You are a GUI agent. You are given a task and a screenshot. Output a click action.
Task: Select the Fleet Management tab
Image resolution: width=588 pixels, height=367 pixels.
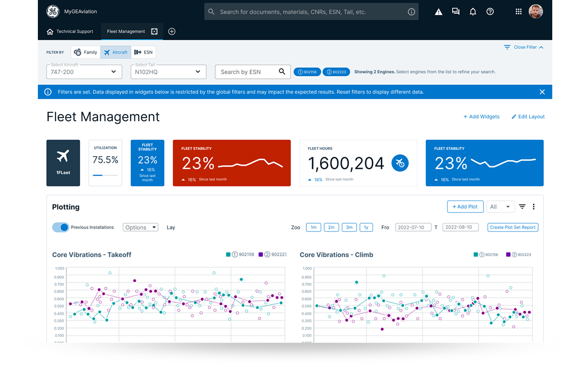126,32
